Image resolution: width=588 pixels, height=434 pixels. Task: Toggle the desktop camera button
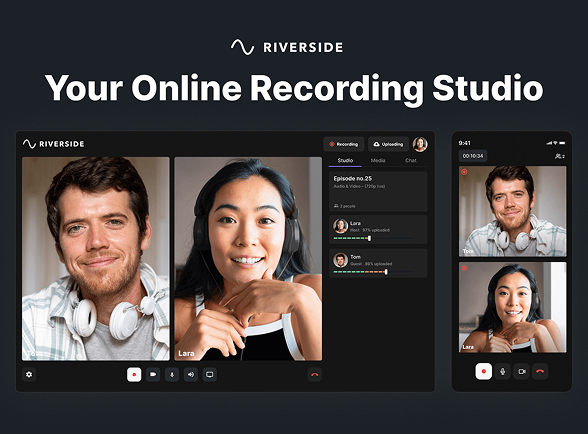[x=153, y=374]
